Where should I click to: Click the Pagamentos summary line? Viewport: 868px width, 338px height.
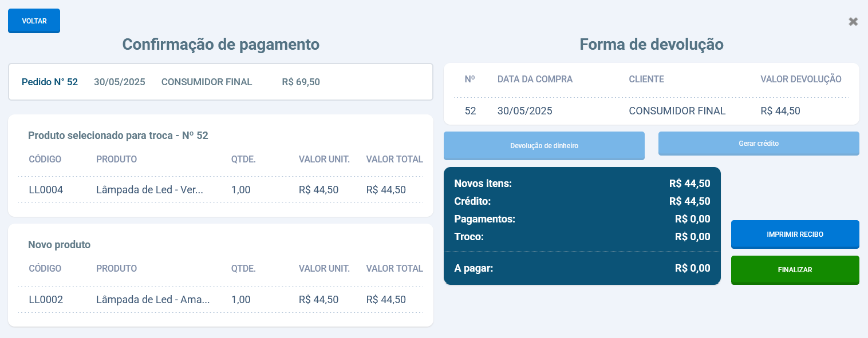582,219
